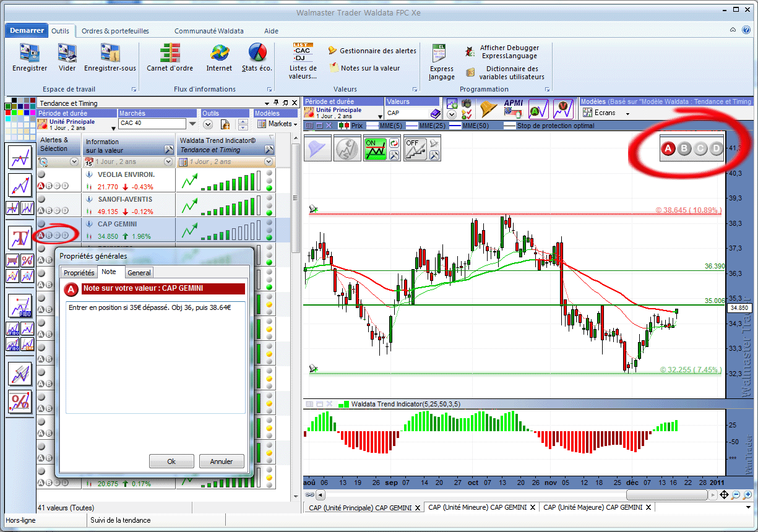Open the Carnet d'ordre order book
Viewport: 758px width, 532px height.
click(x=170, y=58)
